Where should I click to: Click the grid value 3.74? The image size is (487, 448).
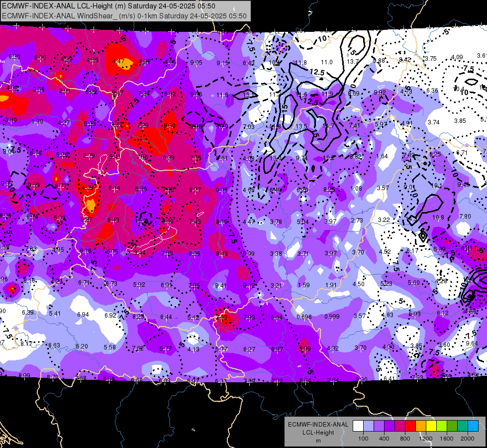(x=434, y=122)
